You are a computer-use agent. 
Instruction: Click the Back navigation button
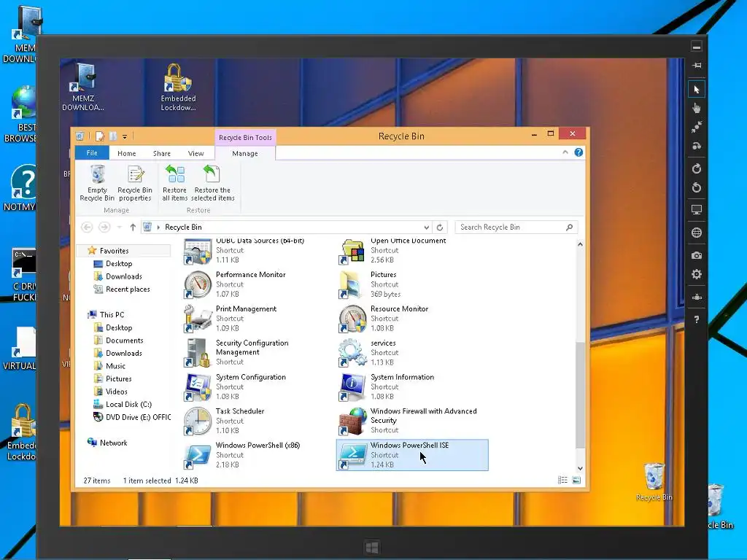coord(87,227)
